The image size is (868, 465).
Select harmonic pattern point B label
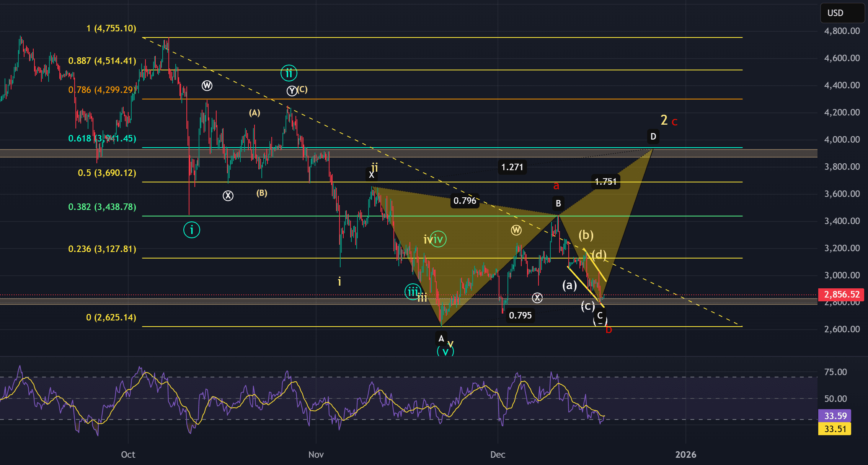558,203
